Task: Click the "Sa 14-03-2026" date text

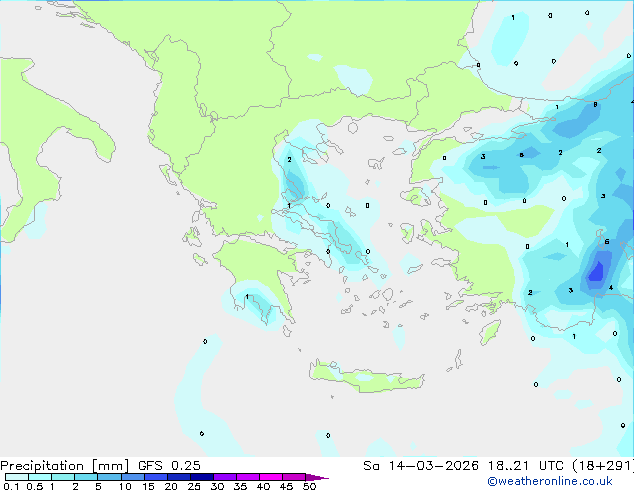Action: pos(421,466)
